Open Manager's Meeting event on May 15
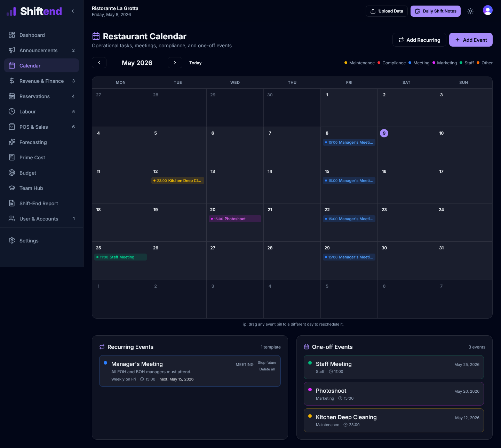 [349, 181]
